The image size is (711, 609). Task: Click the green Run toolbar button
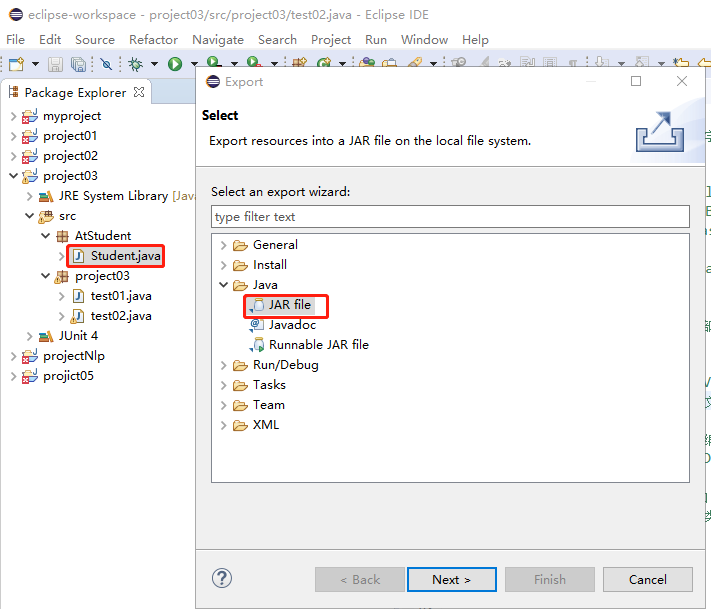click(x=175, y=64)
